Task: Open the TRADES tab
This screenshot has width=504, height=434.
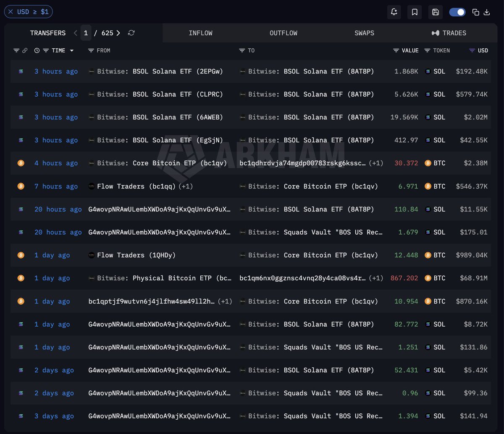Action: (449, 33)
